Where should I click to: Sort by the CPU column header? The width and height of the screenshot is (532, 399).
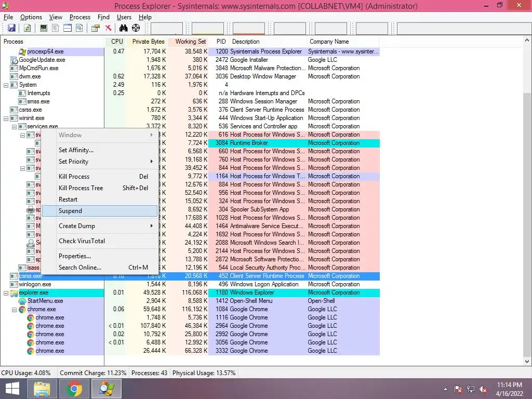(115, 42)
